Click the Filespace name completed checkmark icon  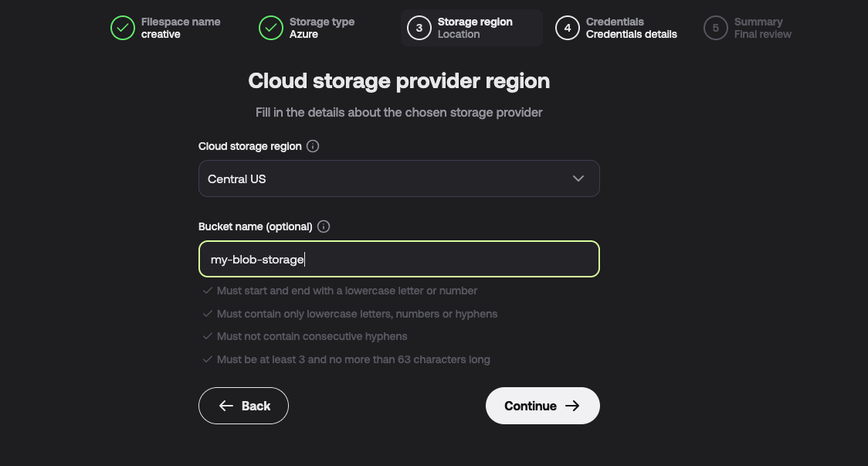point(122,28)
